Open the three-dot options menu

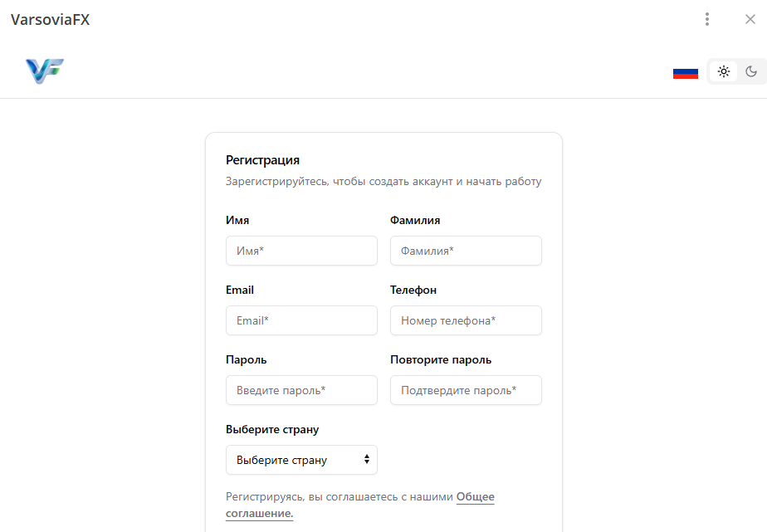tap(707, 19)
